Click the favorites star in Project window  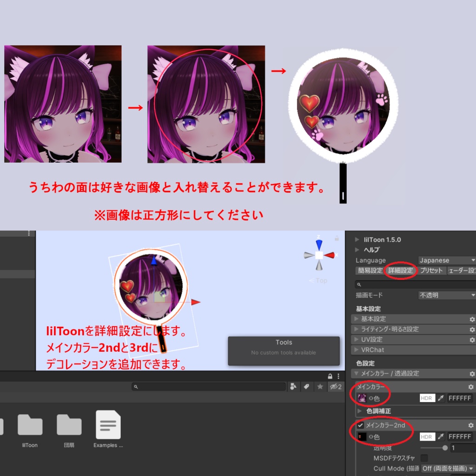tap(319, 386)
